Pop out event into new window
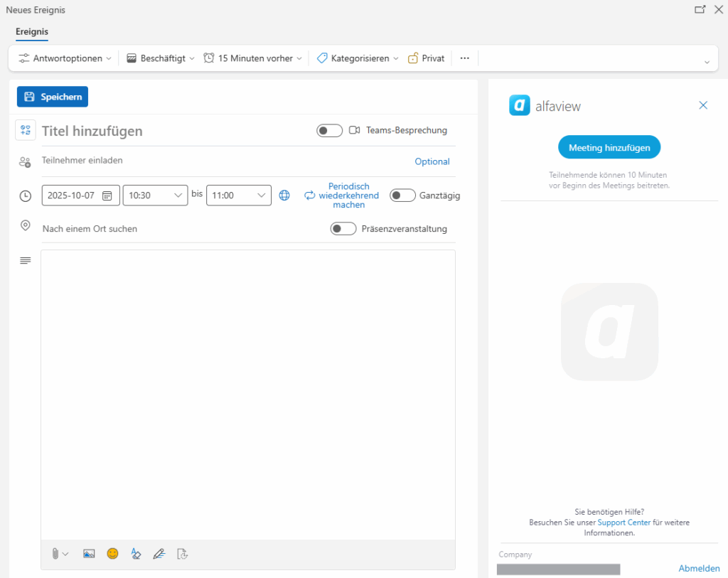The image size is (728, 578). click(x=700, y=10)
